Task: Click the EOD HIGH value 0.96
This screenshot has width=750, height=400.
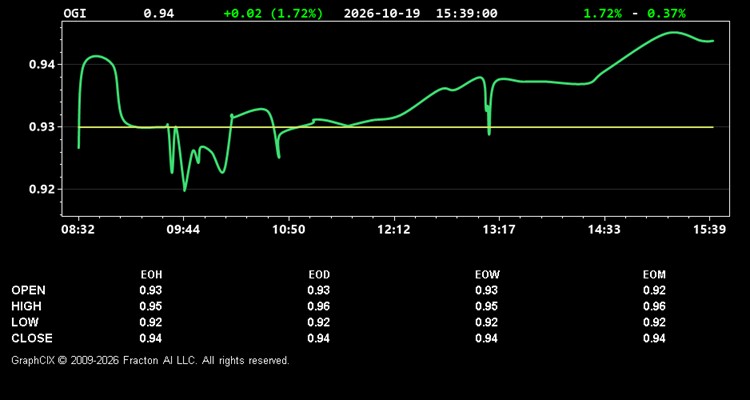Action: point(319,306)
